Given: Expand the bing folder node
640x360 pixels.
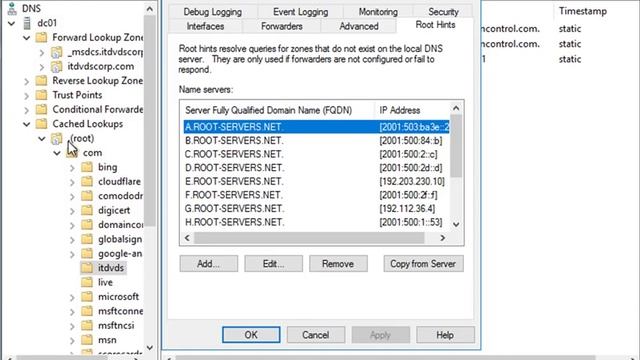Looking at the screenshot, I should click(72, 168).
